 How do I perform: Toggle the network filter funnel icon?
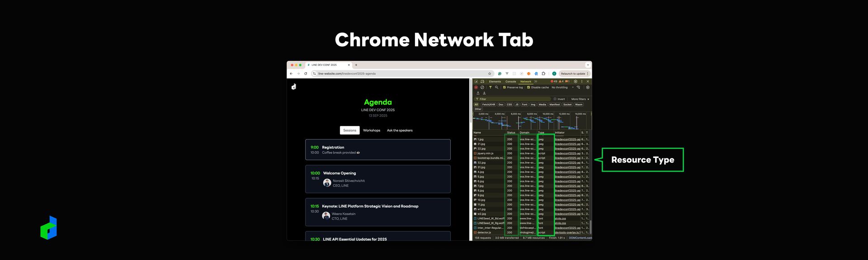(x=491, y=88)
